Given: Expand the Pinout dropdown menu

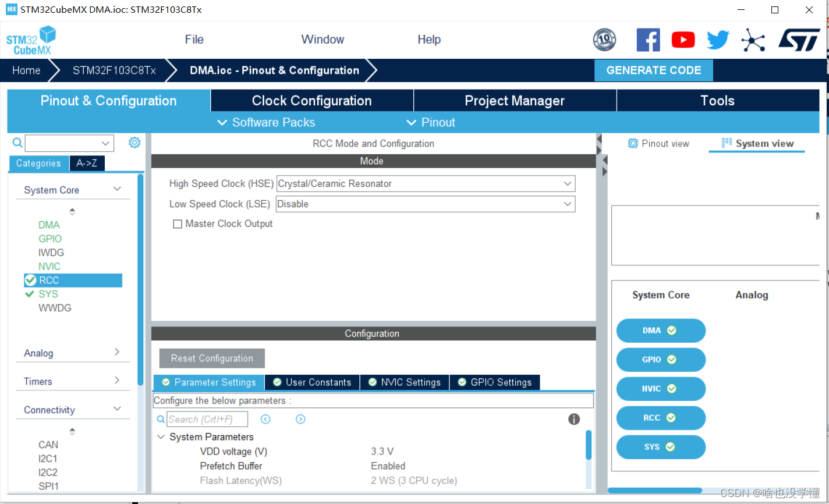Looking at the screenshot, I should [431, 122].
